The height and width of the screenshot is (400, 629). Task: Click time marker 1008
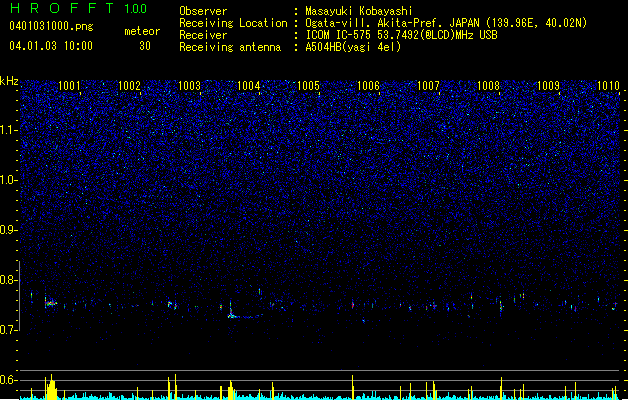point(488,86)
